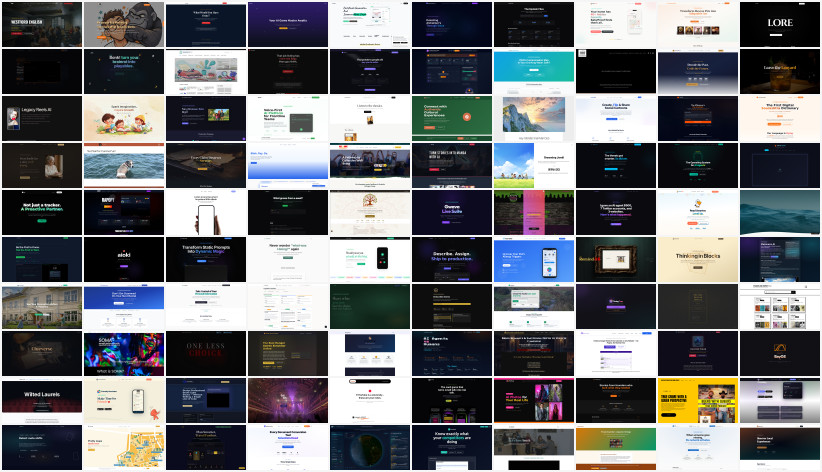Open the purple-lit concert hall thumbnail
Image resolution: width=822 pixels, height=472 pixels.
click(x=288, y=400)
